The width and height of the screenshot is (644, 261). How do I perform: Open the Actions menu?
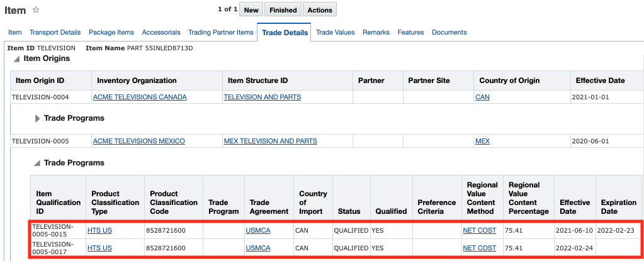pyautogui.click(x=320, y=10)
